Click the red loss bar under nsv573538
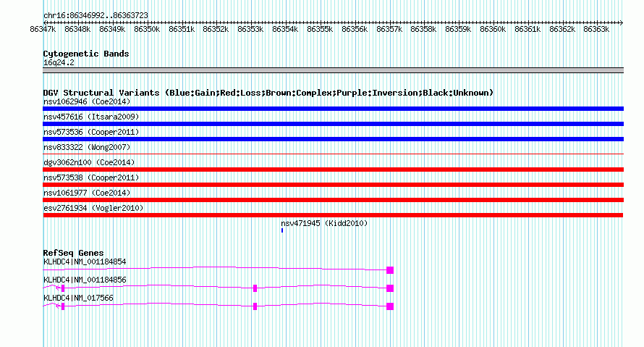Screen dimensions: 644x347 (333, 185)
